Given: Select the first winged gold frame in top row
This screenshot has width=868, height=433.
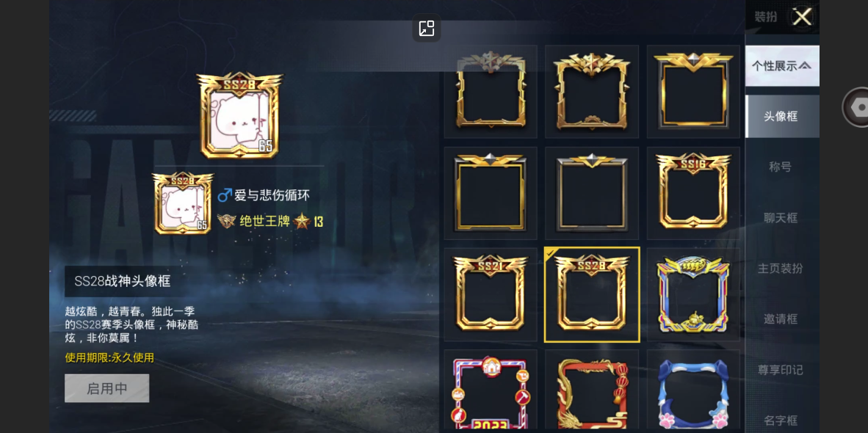Looking at the screenshot, I should point(491,91).
